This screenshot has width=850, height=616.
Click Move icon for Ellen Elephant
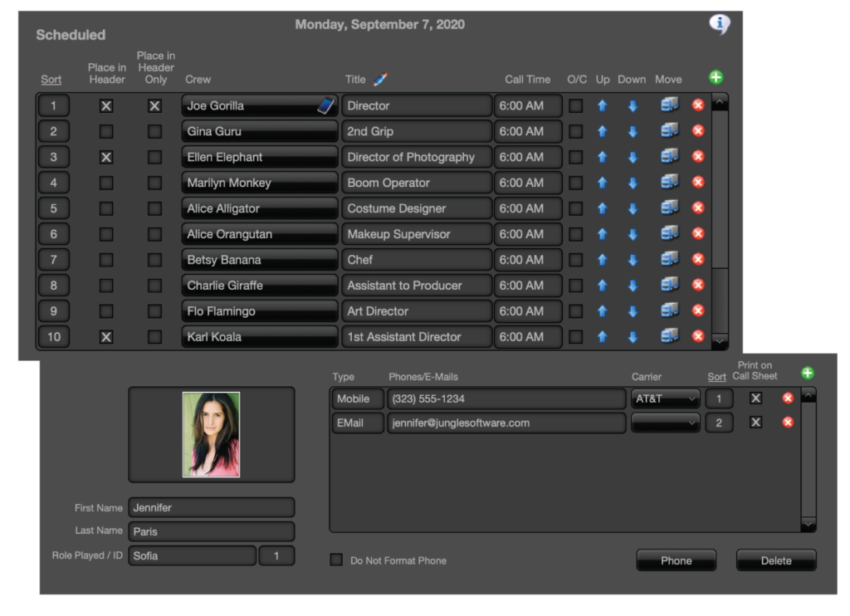[x=670, y=156]
